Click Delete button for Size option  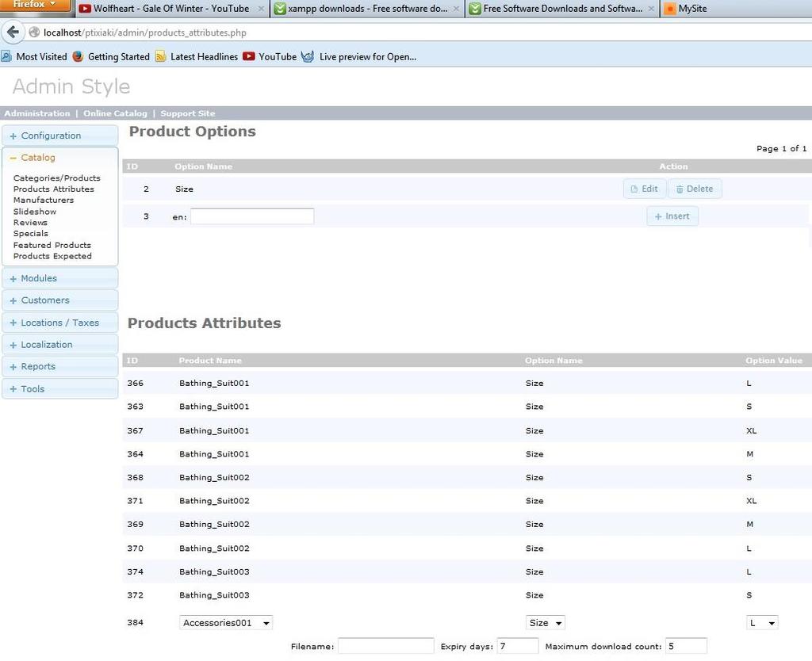click(x=695, y=189)
